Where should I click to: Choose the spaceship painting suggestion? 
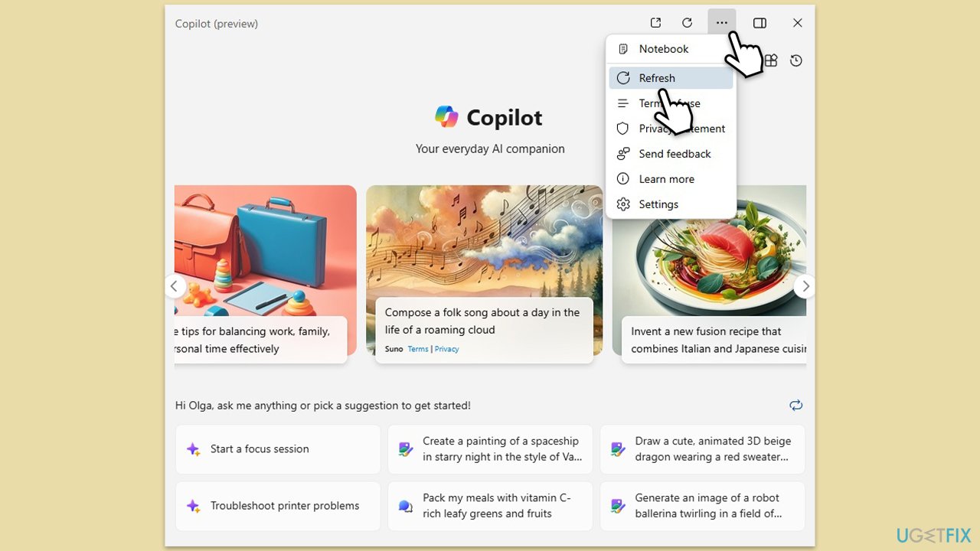point(490,449)
